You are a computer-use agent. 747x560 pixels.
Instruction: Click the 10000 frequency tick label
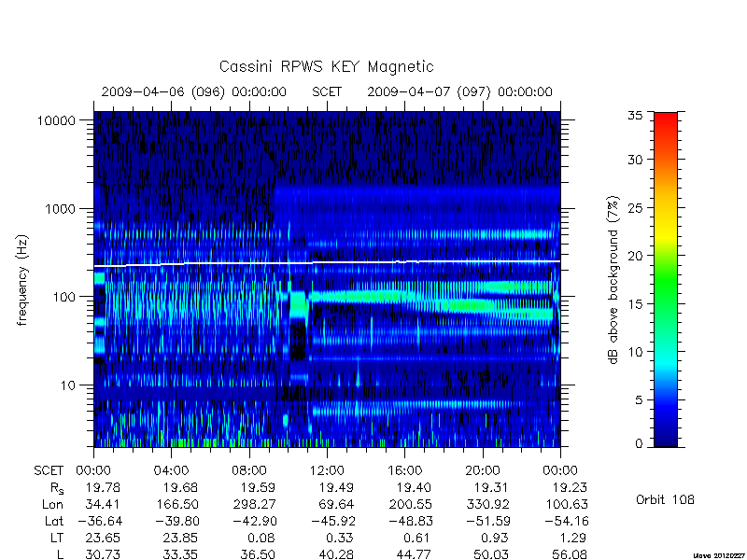point(56,121)
